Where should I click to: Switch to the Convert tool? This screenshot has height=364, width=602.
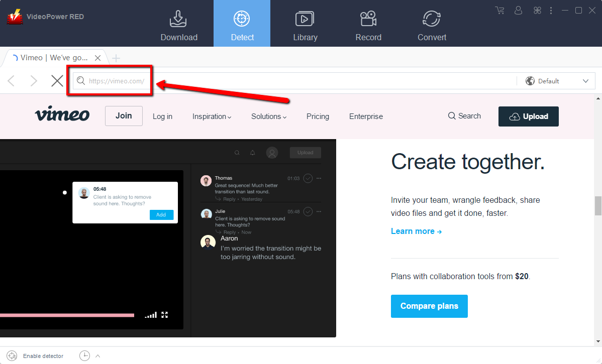tap(431, 24)
